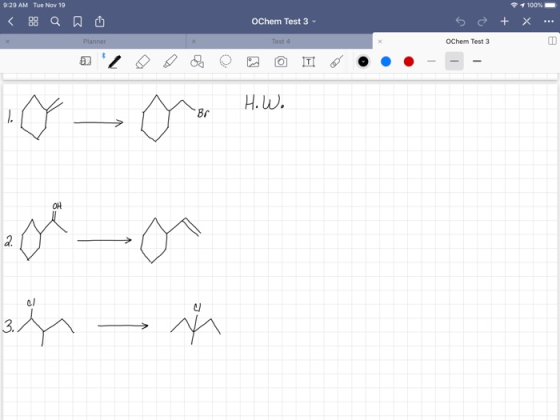560x420 pixels.
Task: Go back using the back chevron
Action: coord(11,22)
